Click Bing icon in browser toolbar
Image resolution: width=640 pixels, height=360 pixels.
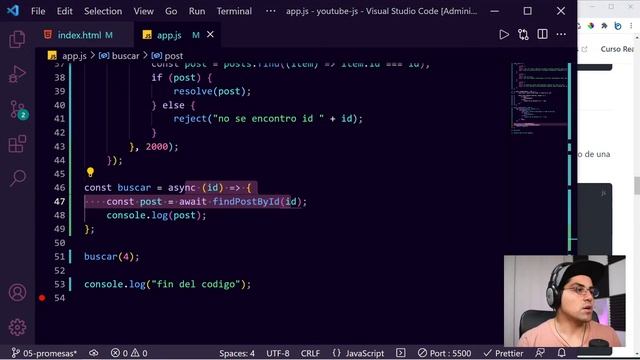pyautogui.click(x=618, y=26)
